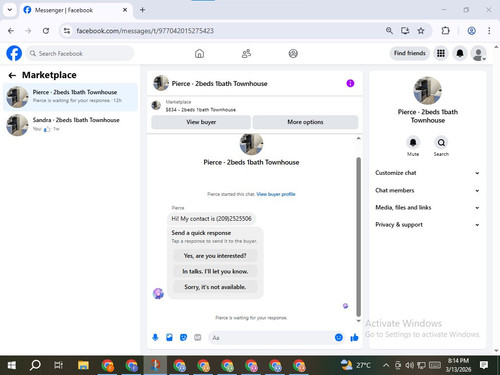Mute the Pierce conversation
The height and width of the screenshot is (375, 500).
click(413, 143)
